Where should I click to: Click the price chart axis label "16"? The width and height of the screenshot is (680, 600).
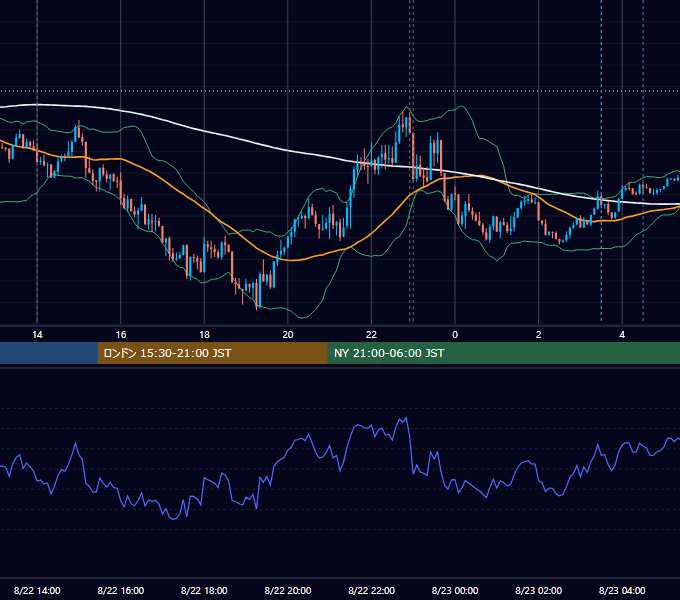click(121, 335)
